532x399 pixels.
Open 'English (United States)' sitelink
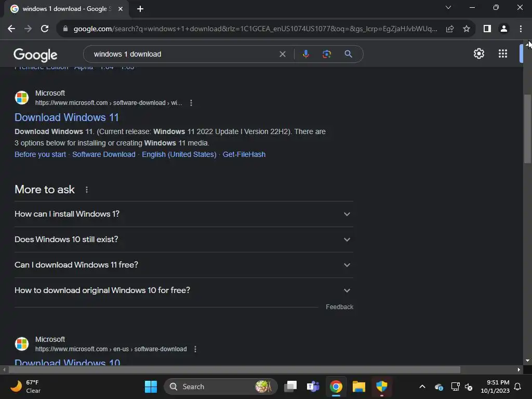point(179,154)
